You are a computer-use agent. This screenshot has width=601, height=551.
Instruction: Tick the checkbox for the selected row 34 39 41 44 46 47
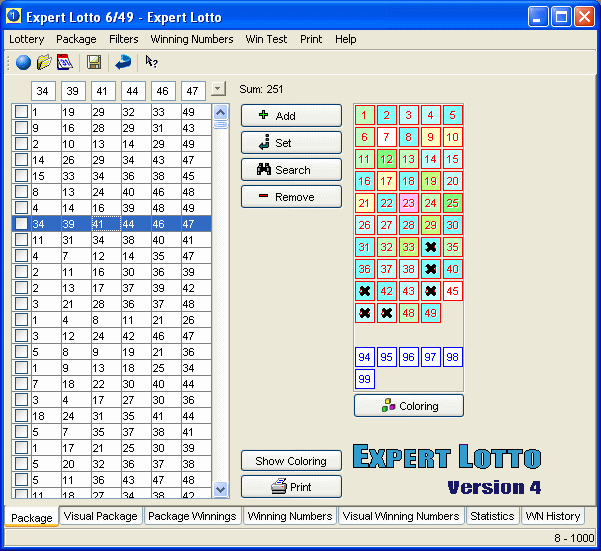(x=21, y=223)
